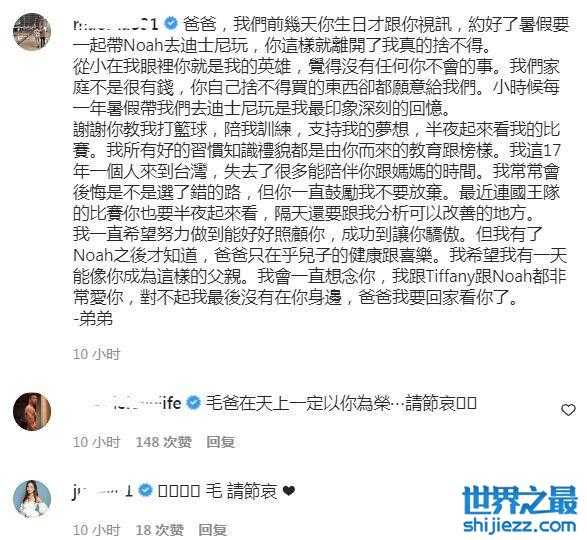The width and height of the screenshot is (587, 540).
Task: Click the verified badge beside post author's username
Action: (x=170, y=24)
